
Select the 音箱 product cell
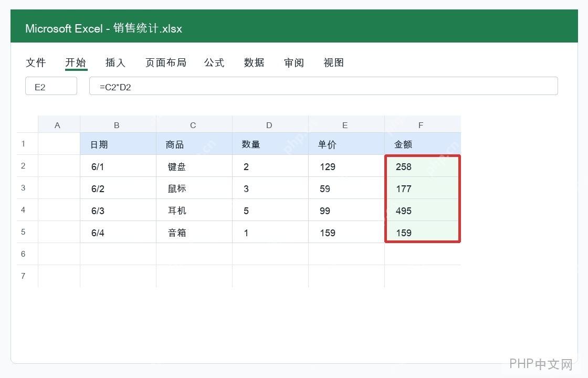click(194, 232)
